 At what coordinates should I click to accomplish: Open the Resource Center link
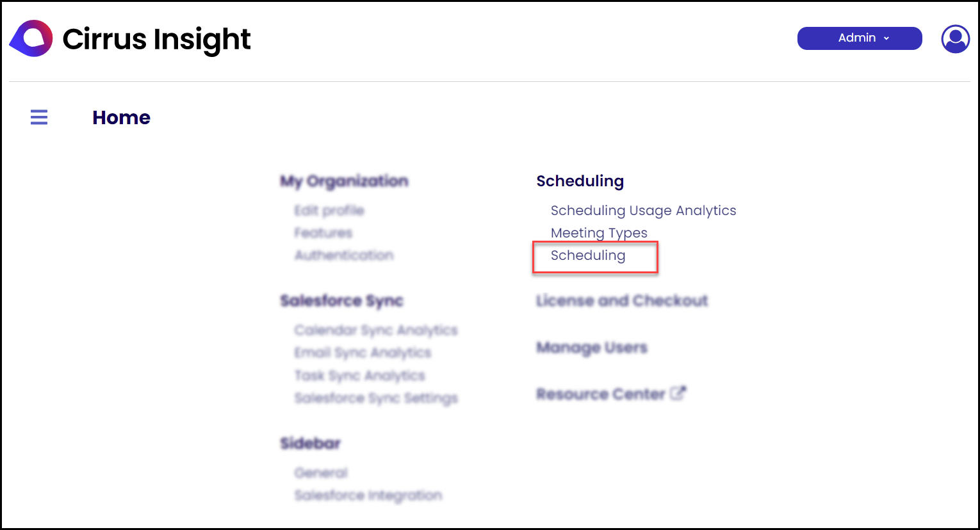601,394
